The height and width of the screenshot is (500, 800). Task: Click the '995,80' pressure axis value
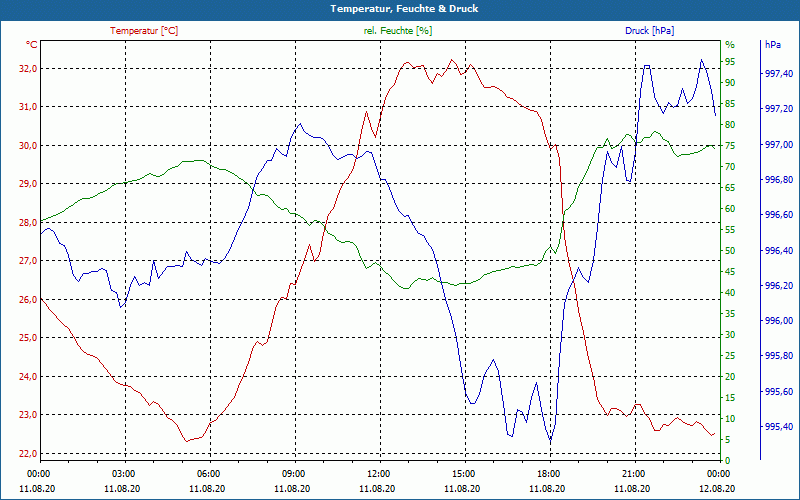pyautogui.click(x=779, y=356)
